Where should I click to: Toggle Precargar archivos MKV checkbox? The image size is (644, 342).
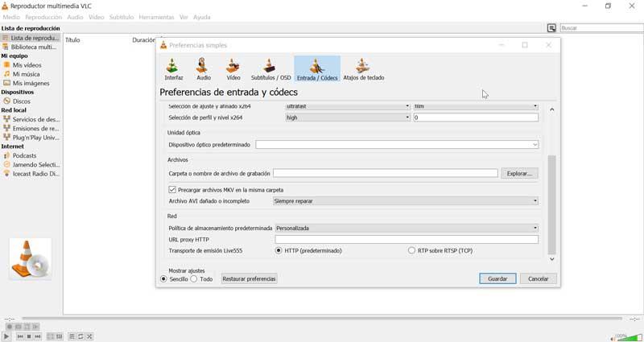[172, 190]
